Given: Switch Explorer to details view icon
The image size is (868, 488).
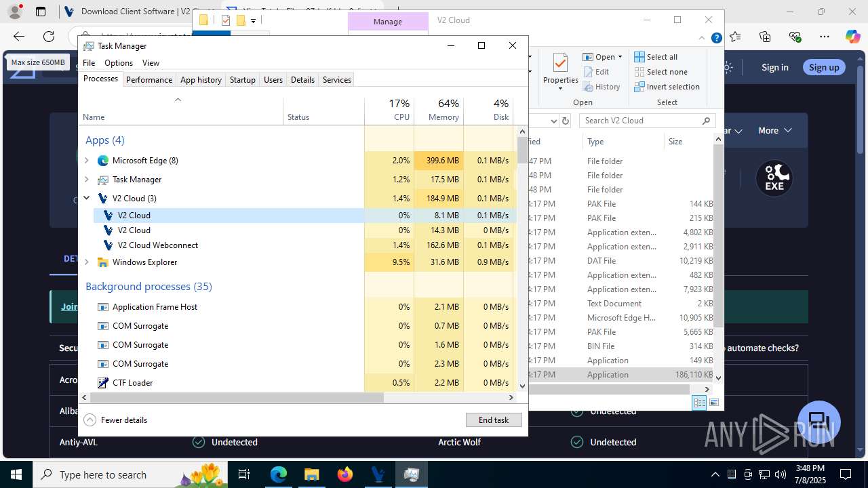Looking at the screenshot, I should point(699,403).
